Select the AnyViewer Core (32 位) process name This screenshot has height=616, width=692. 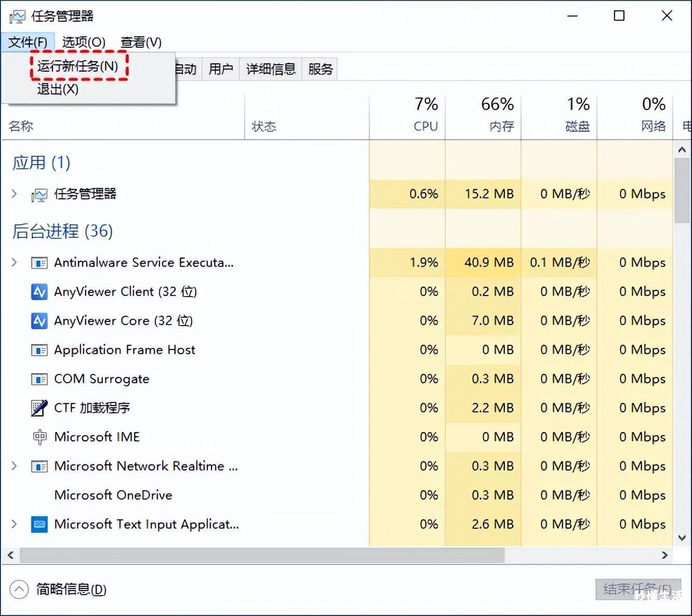coord(124,321)
